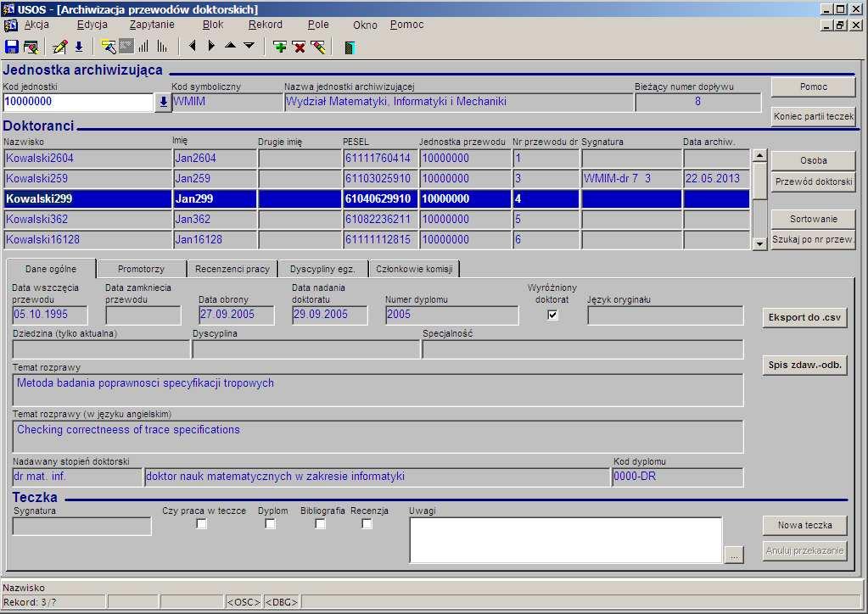Screen dimensions: 868x614
Task: Click the Sygnatura cell WMIM-dr 7 3
Action: tap(631, 179)
